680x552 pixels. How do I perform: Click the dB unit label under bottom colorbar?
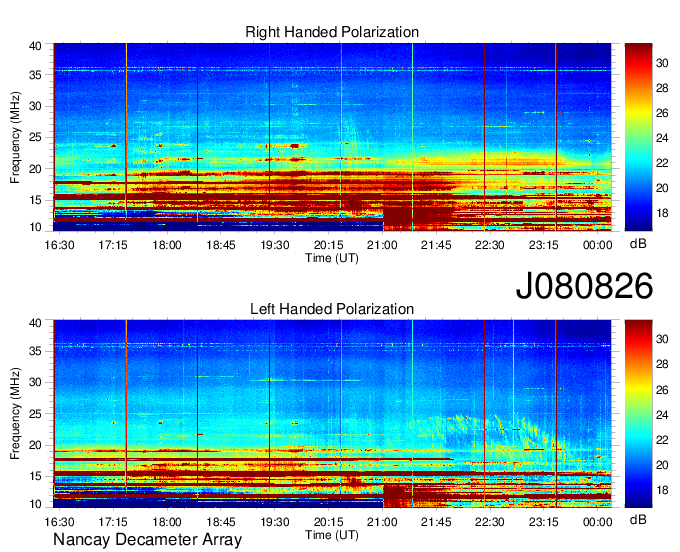[638, 520]
